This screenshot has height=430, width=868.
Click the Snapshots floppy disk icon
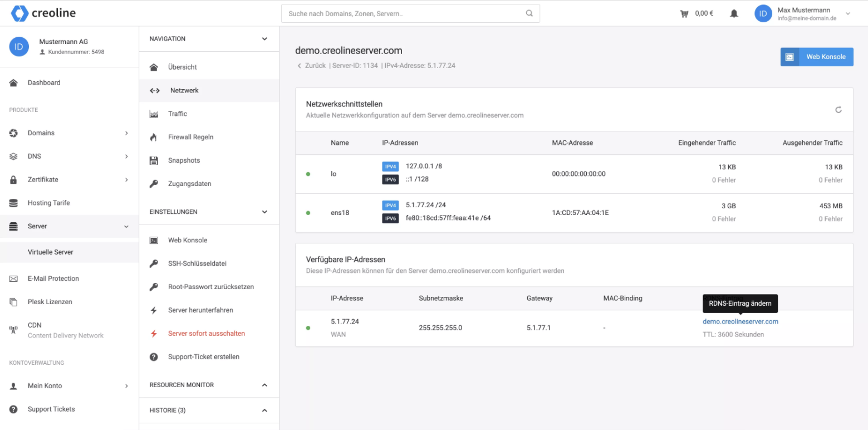click(x=154, y=161)
